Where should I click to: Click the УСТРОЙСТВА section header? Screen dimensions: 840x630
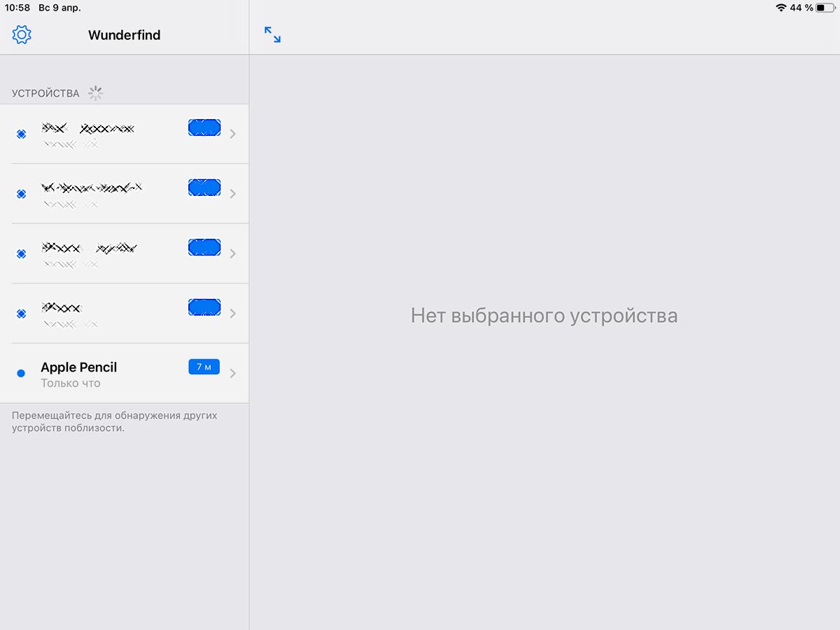pyautogui.click(x=45, y=93)
